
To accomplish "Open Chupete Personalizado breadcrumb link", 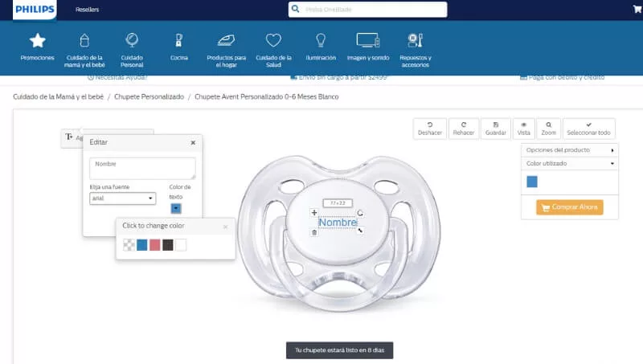I will (x=148, y=96).
